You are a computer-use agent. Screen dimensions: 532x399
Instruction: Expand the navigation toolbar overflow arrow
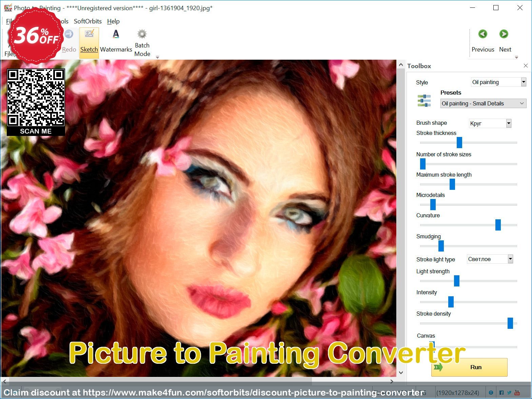516,57
